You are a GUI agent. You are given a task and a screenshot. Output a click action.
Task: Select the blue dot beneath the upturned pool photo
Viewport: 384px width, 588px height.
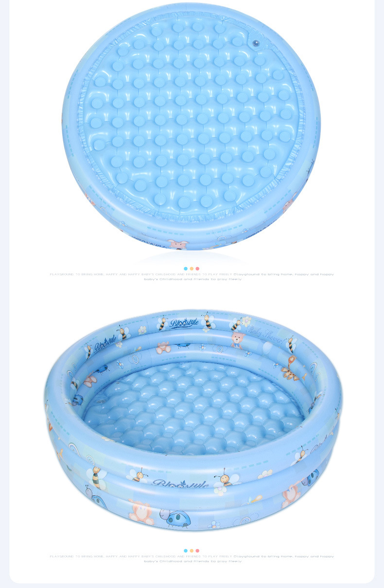[x=186, y=268]
